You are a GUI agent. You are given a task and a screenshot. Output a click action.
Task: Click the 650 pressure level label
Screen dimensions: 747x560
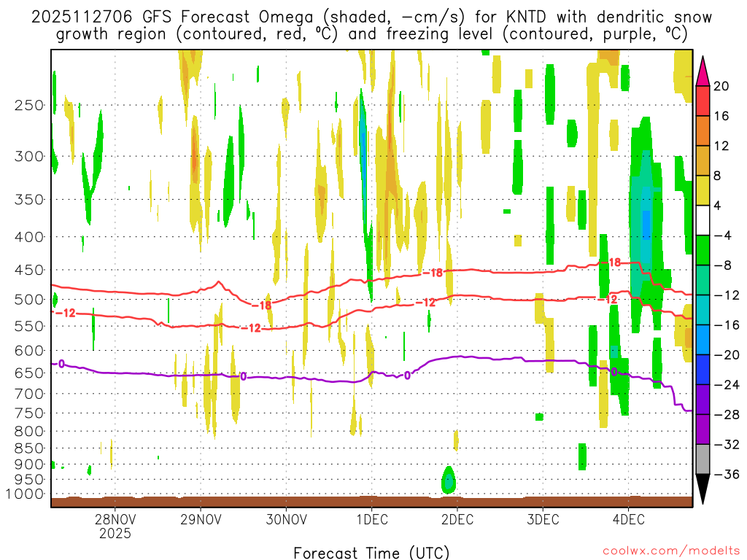pos(29,373)
